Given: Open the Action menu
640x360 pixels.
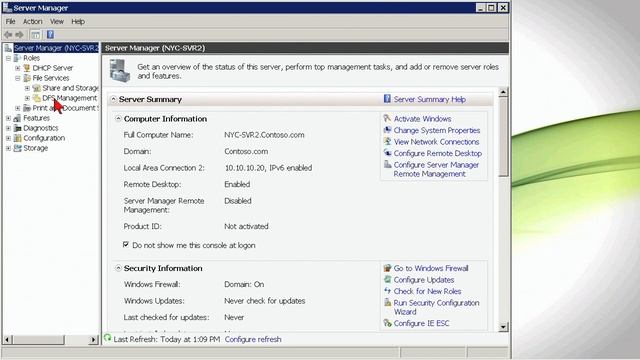Looking at the screenshot, I should 32,21.
